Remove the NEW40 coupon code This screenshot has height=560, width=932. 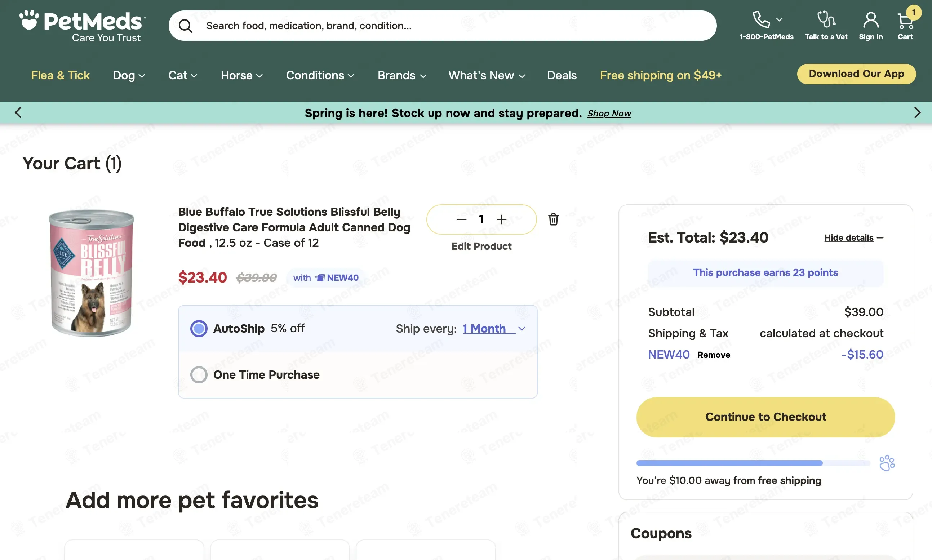(x=714, y=355)
